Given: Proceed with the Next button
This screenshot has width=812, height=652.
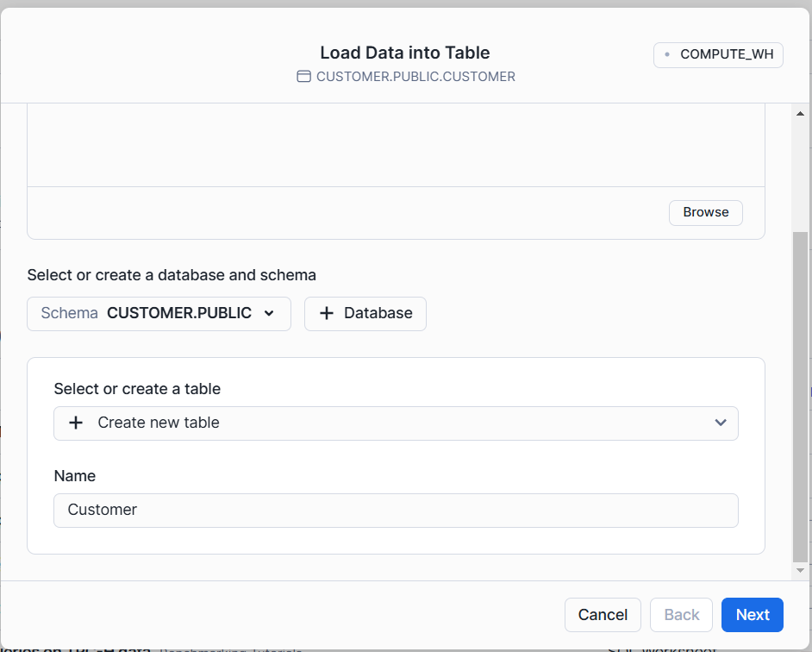Looking at the screenshot, I should [x=752, y=615].
